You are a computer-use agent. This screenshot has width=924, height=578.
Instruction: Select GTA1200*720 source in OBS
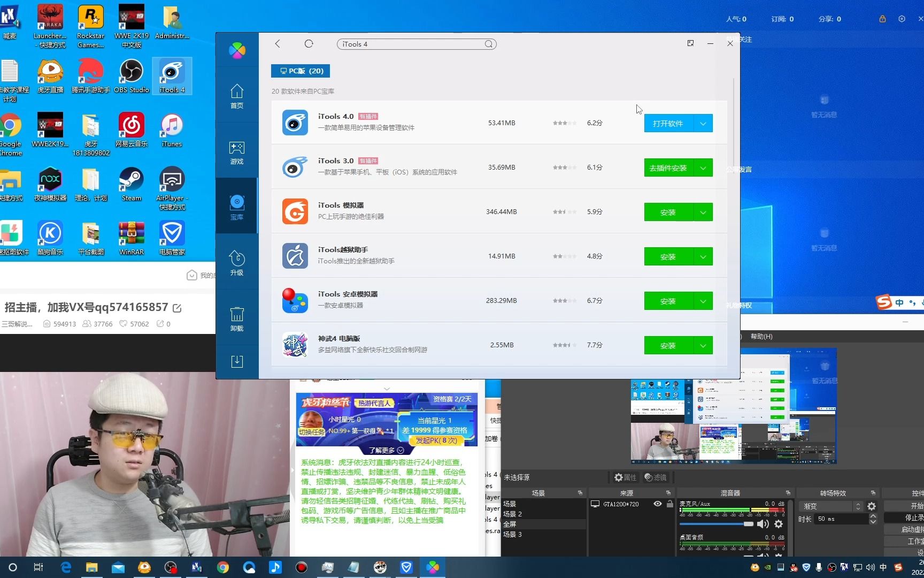click(x=620, y=504)
